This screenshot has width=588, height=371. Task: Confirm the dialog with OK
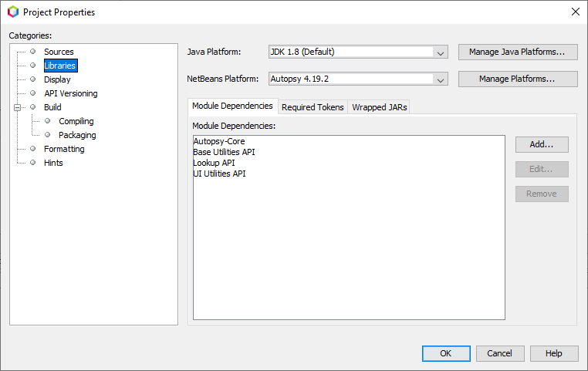click(445, 353)
